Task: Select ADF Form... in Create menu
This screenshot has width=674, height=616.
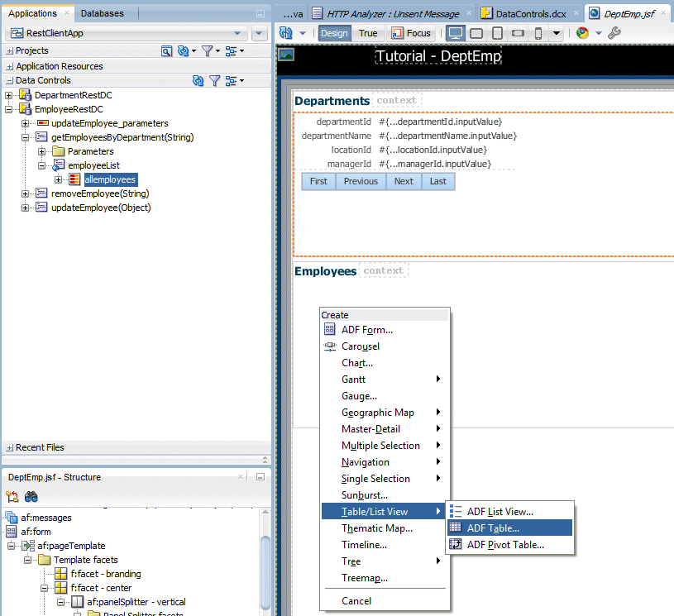Action: (x=385, y=330)
